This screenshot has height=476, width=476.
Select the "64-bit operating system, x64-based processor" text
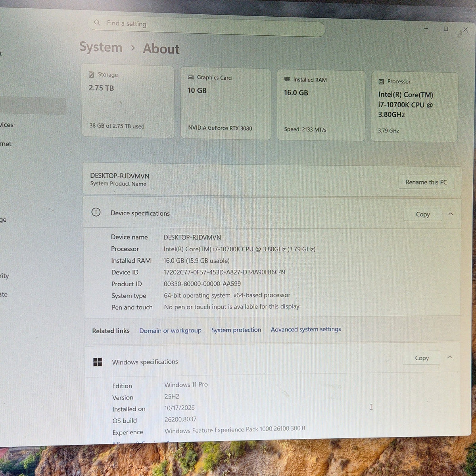(227, 295)
